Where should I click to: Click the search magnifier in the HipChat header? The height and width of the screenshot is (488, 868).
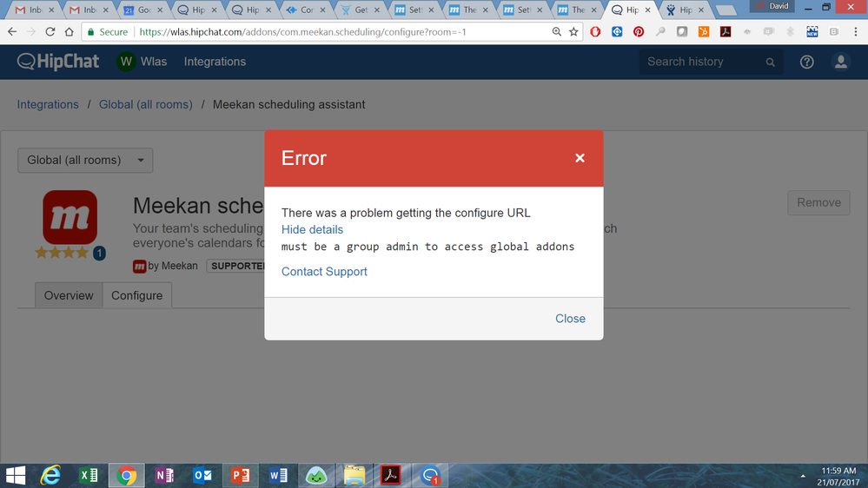click(770, 62)
